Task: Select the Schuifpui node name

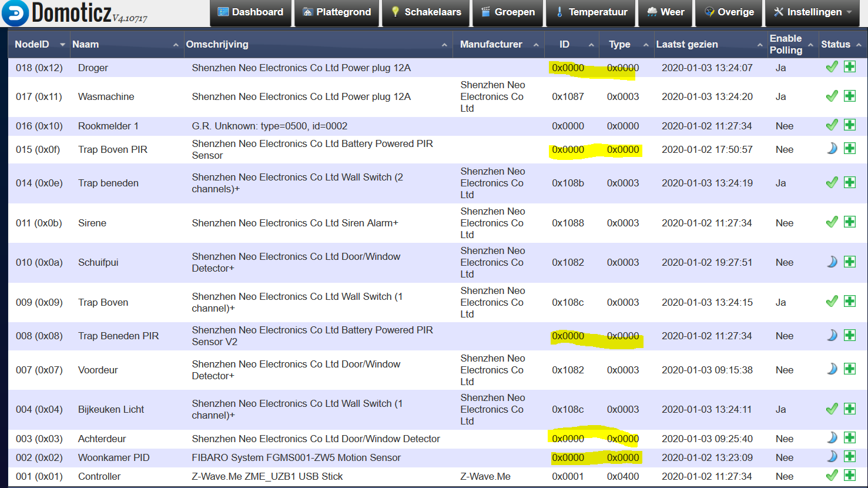Action: point(98,262)
